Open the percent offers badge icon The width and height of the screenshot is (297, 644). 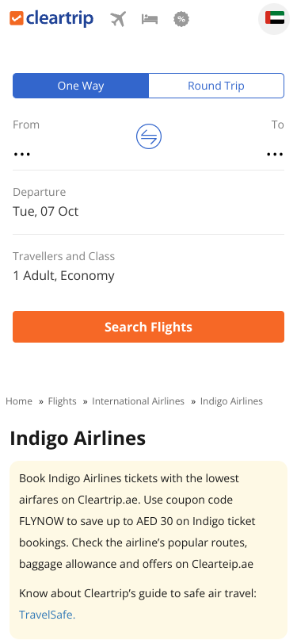point(181,19)
